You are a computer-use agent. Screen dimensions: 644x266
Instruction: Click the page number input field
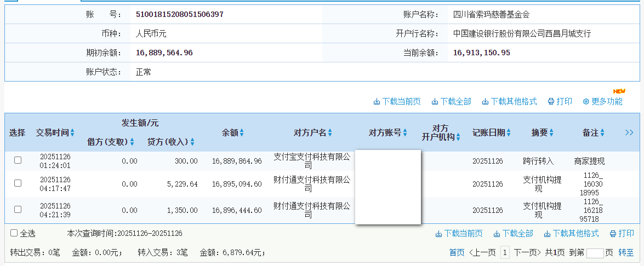pyautogui.click(x=595, y=253)
